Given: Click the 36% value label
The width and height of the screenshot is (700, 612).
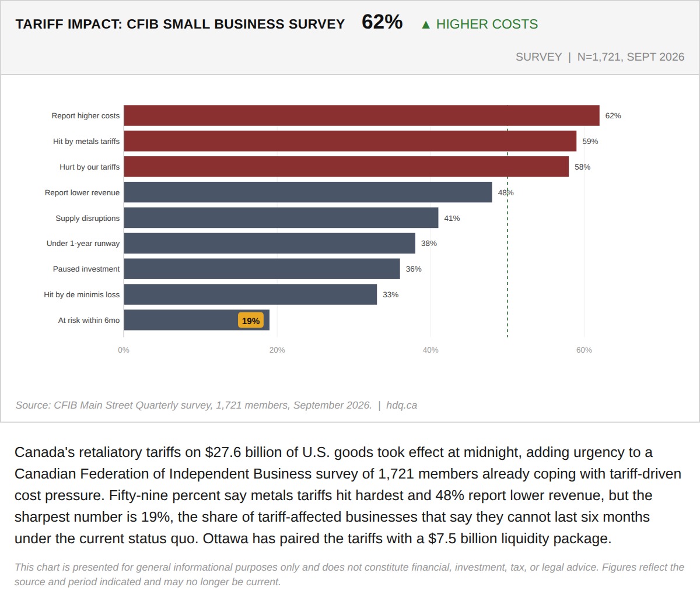Looking at the screenshot, I should click(414, 269).
